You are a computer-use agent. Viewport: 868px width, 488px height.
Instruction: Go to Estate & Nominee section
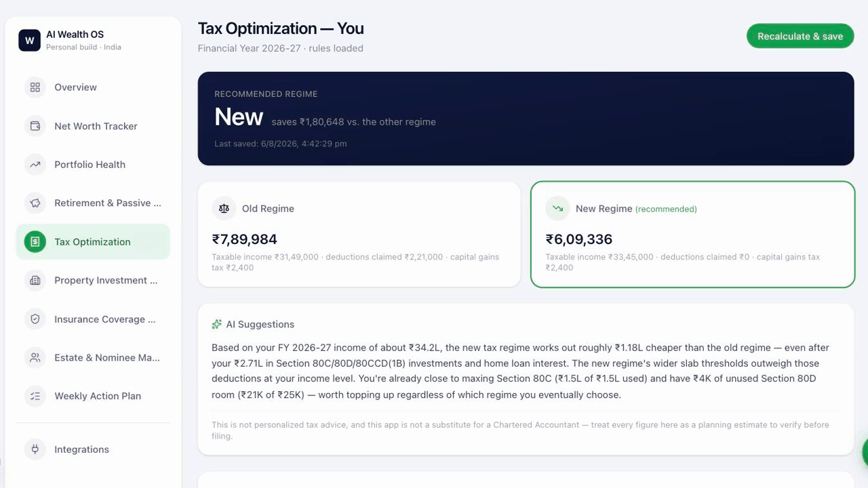pyautogui.click(x=93, y=357)
